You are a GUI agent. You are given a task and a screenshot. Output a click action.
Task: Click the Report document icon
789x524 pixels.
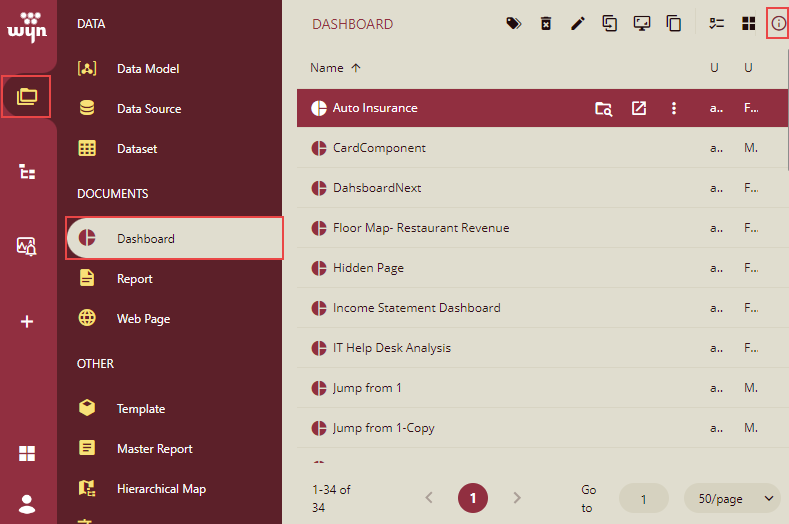click(87, 277)
